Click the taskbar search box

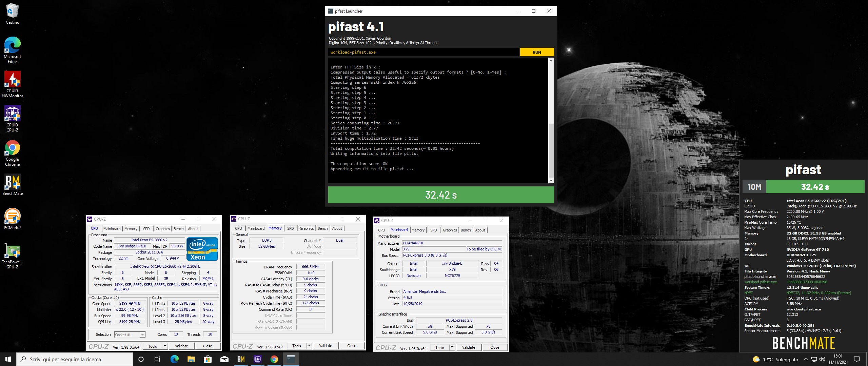pyautogui.click(x=75, y=359)
